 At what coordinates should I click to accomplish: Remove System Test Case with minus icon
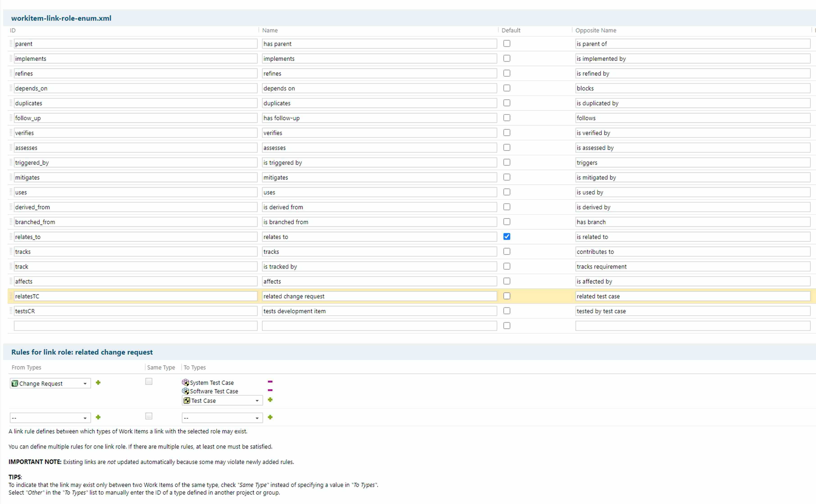click(270, 382)
